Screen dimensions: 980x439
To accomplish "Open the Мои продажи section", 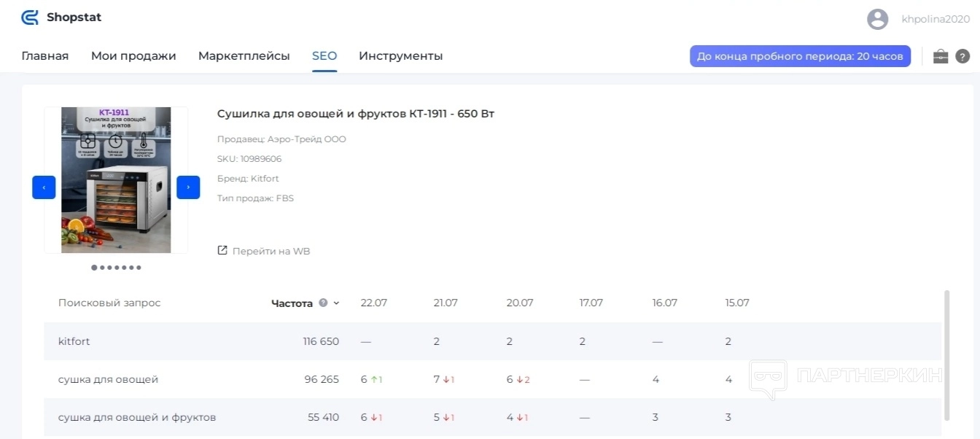I will (133, 56).
